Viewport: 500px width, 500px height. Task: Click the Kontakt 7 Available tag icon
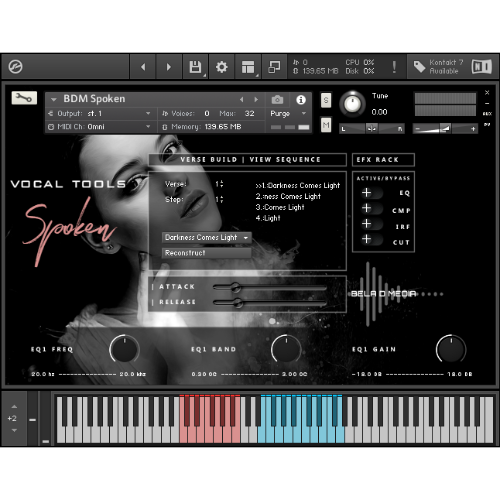pyautogui.click(x=419, y=67)
